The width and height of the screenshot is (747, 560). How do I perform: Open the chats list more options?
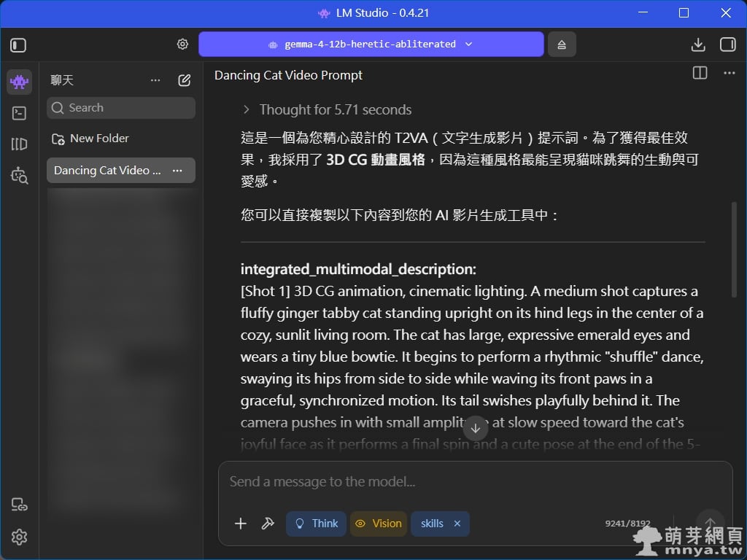155,80
